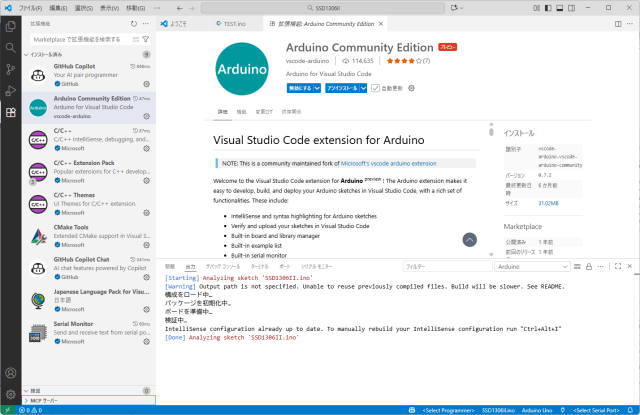Open the Search view in activity bar
This screenshot has height=415, width=640.
click(11, 46)
